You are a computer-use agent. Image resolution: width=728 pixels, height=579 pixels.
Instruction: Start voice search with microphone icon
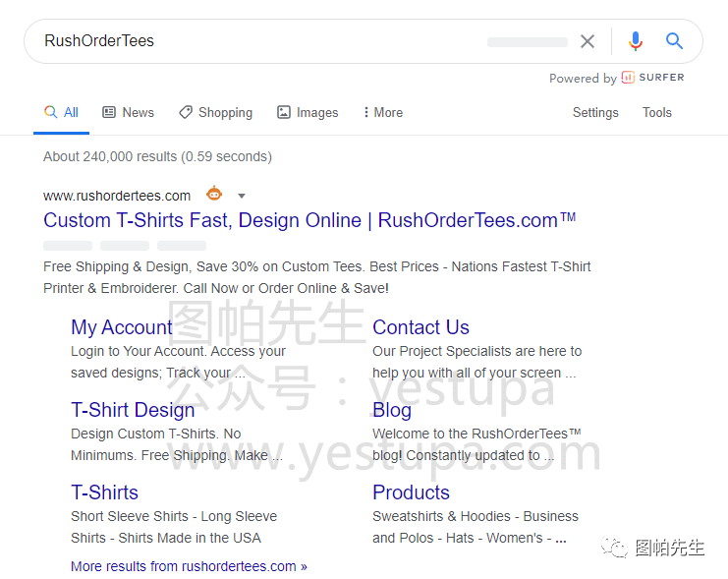click(636, 41)
